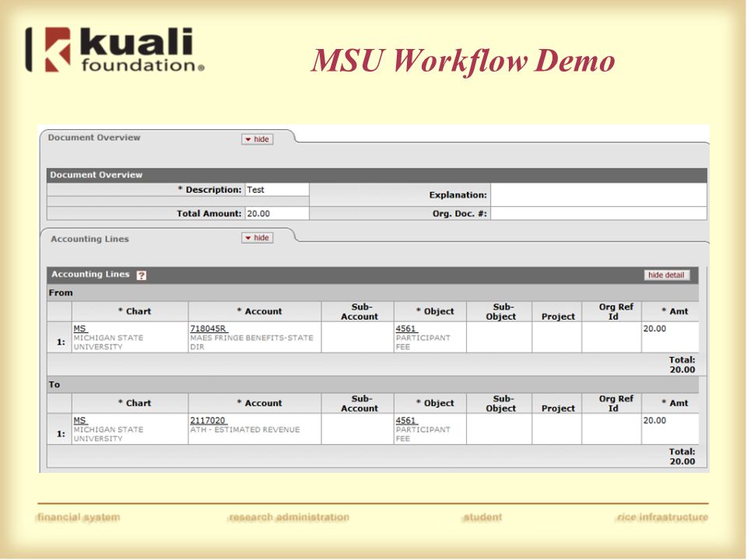Screen dimensions: 747x560
Task: Open account link 2117020
Action: coord(209,421)
